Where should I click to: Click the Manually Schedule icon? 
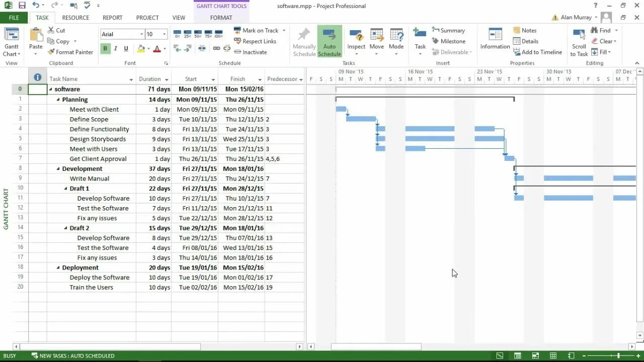tap(304, 40)
